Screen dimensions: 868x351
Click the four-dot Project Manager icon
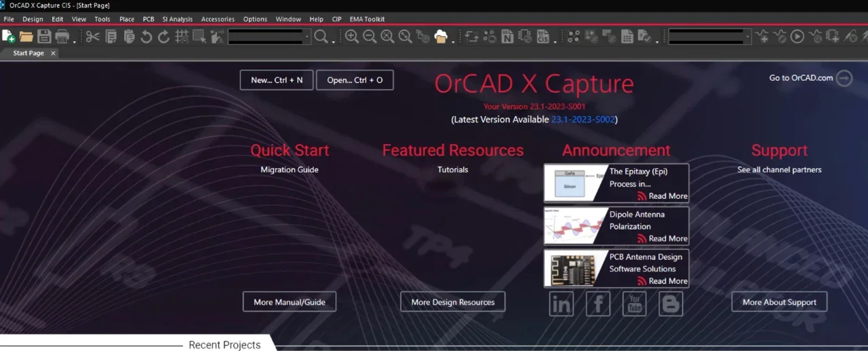(574, 37)
